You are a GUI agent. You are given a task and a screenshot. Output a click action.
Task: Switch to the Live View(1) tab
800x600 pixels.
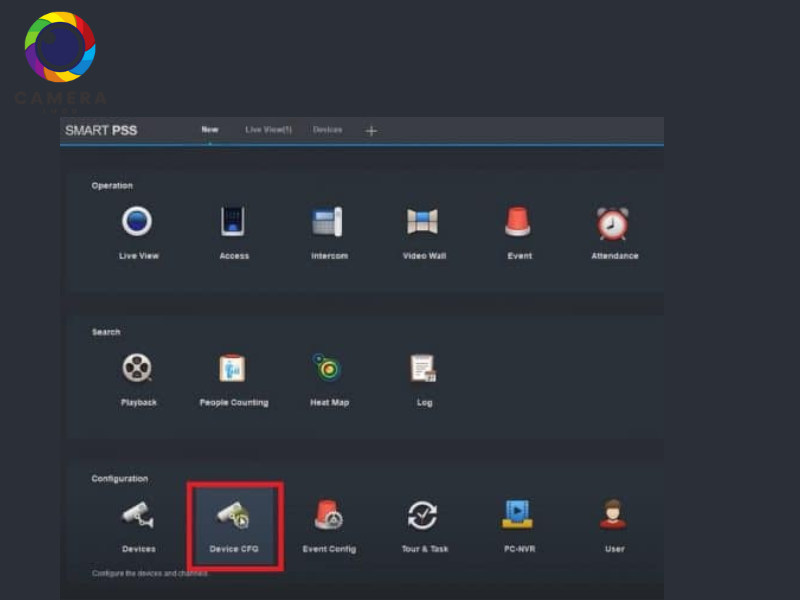click(268, 130)
